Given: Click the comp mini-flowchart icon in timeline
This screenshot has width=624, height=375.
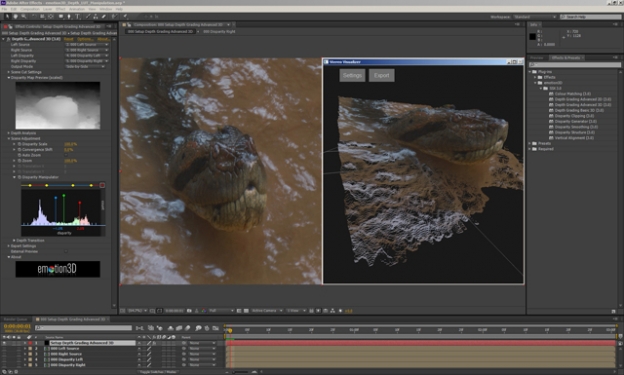Looking at the screenshot, I should [140, 328].
